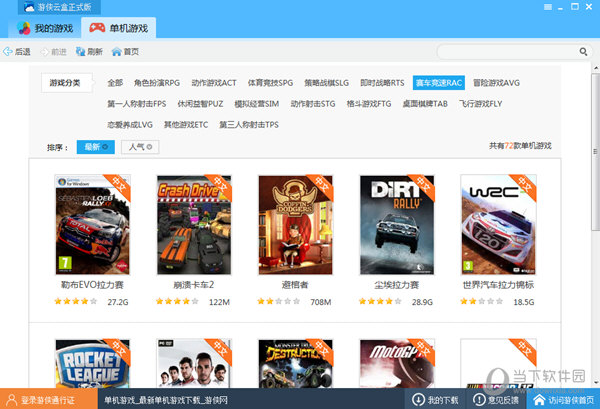Image resolution: width=600 pixels, height=409 pixels.
Task: Click the Back arrow icon (后退)
Action: point(8,51)
